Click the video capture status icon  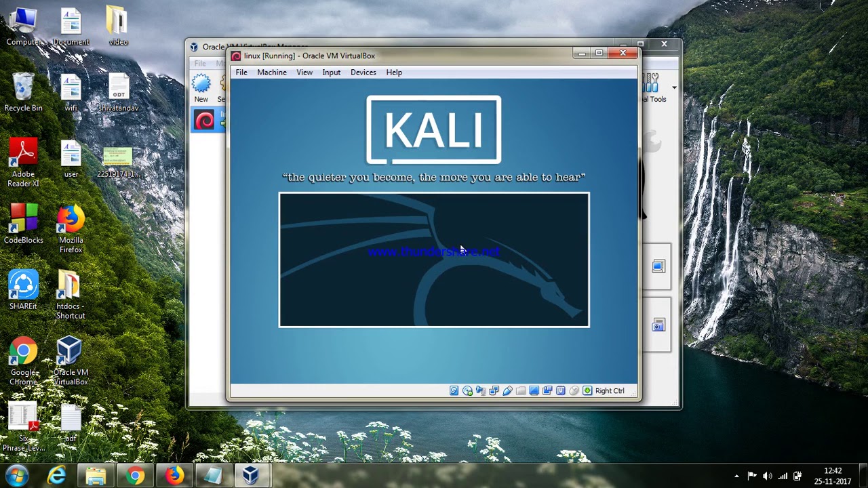[x=547, y=390]
